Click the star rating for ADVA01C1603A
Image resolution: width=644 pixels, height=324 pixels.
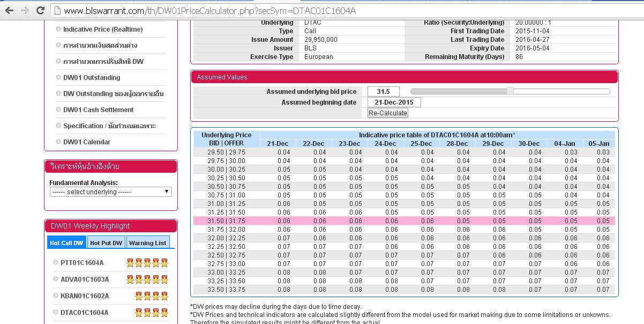click(x=147, y=279)
